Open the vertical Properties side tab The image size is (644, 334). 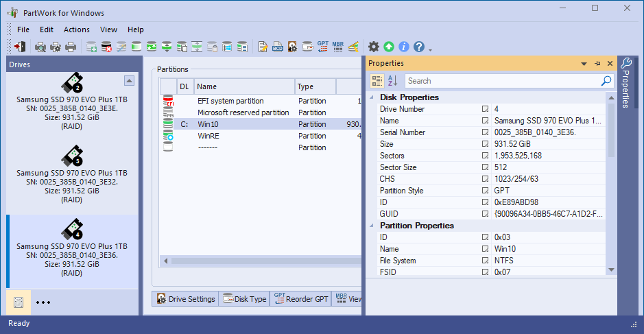tap(625, 84)
